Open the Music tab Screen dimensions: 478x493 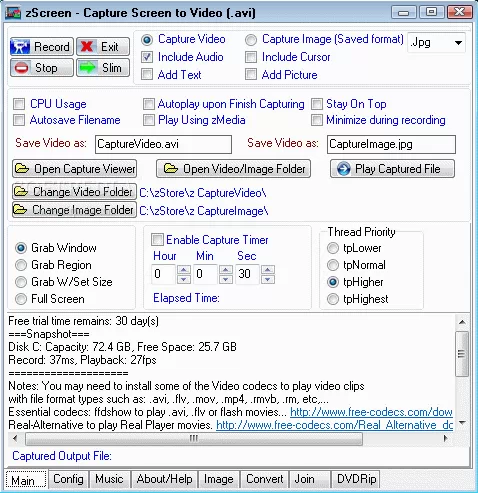(x=109, y=479)
